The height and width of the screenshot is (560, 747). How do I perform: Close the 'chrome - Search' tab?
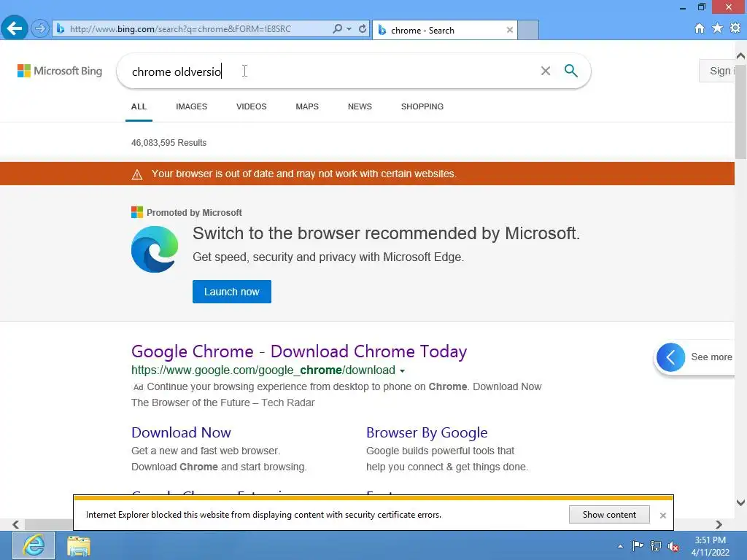pos(510,30)
